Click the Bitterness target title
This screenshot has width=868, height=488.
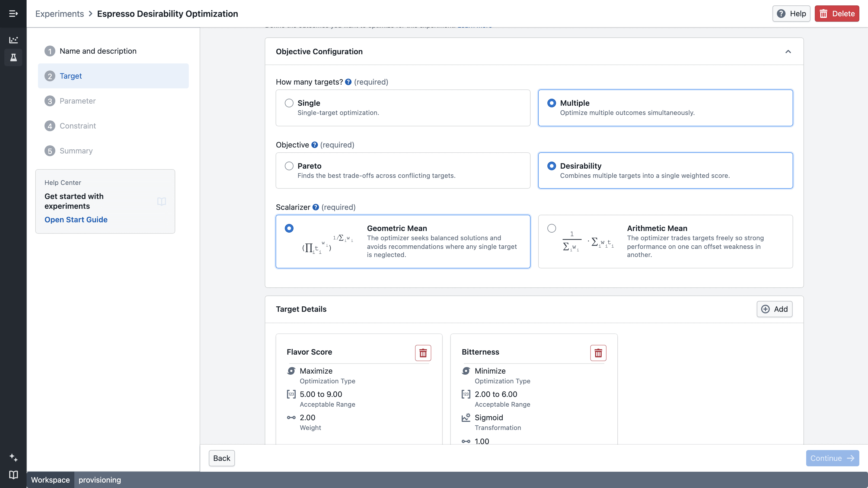click(x=480, y=352)
